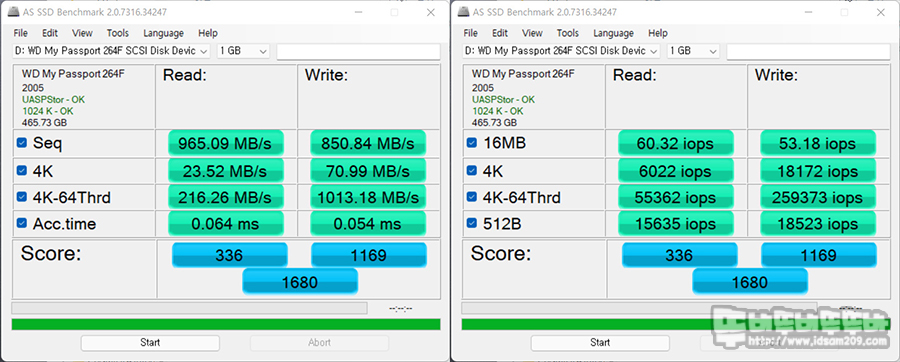This screenshot has height=362, width=900.
Task: Uncheck the 4K checkbox in right window
Action: 472,170
